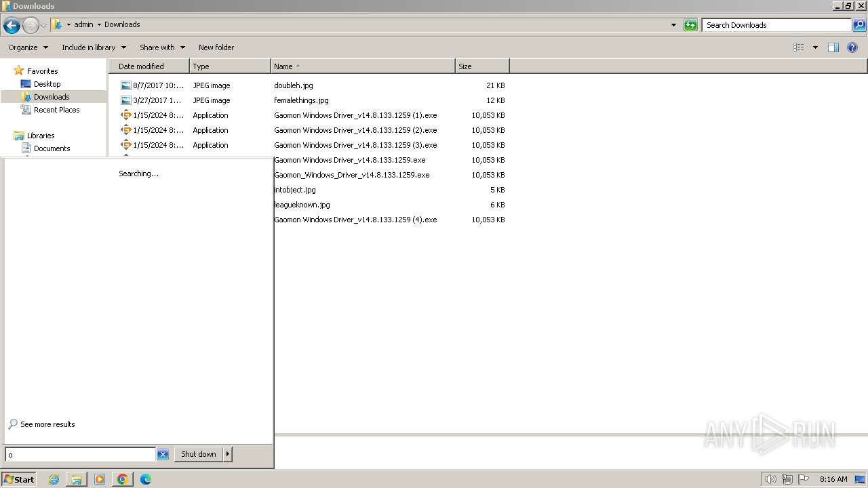Select Gaomon Windows Driver (3).exe file
This screenshot has width=868, height=488.
[355, 145]
